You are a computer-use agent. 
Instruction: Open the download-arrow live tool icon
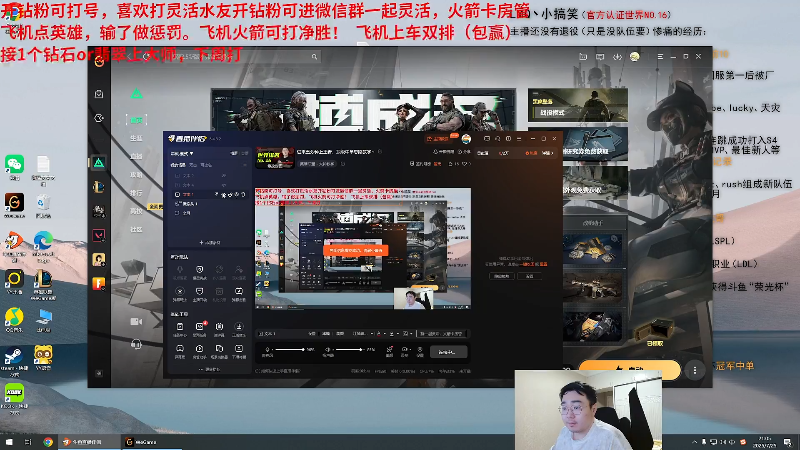click(238, 329)
